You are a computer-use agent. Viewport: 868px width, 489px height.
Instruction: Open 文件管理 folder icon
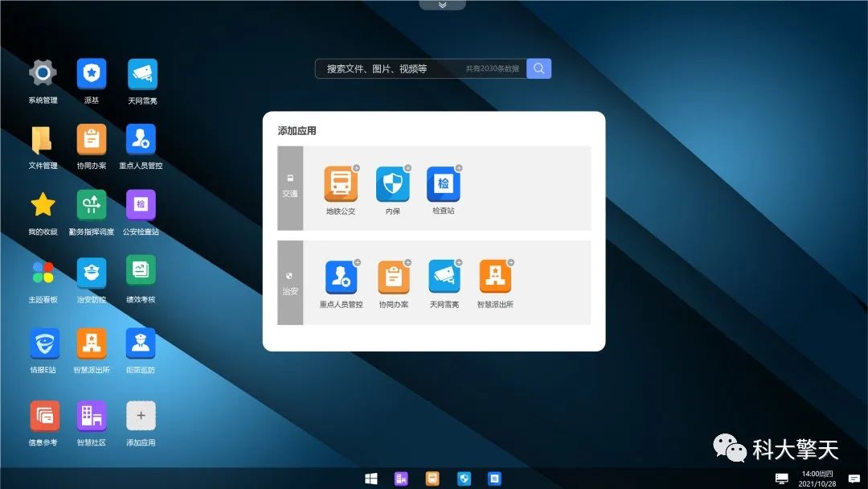coord(43,139)
